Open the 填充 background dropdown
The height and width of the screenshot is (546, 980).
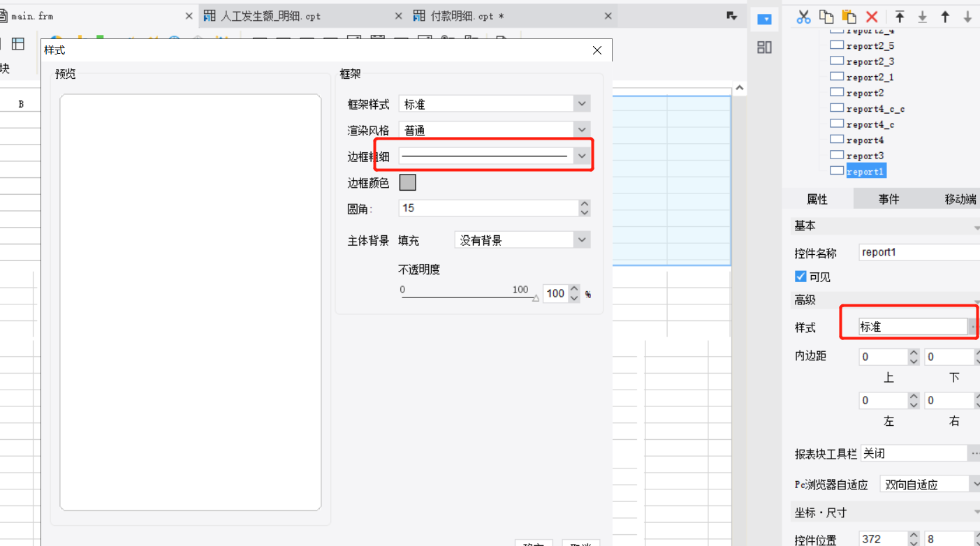582,239
